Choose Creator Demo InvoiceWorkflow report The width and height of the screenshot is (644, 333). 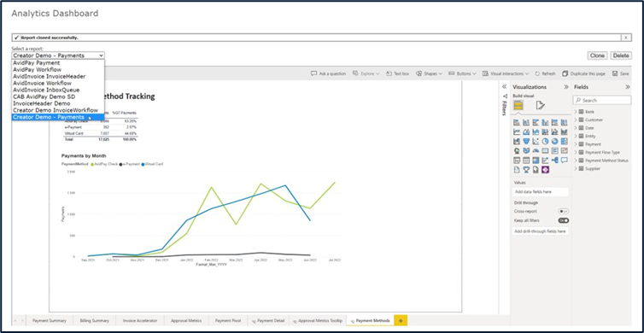58,110
